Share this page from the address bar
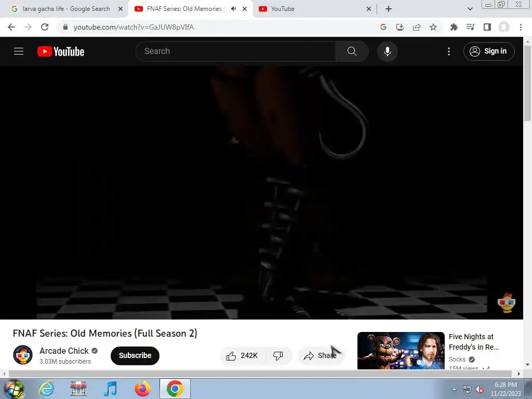Viewport: 532px width, 399px height. point(417,27)
